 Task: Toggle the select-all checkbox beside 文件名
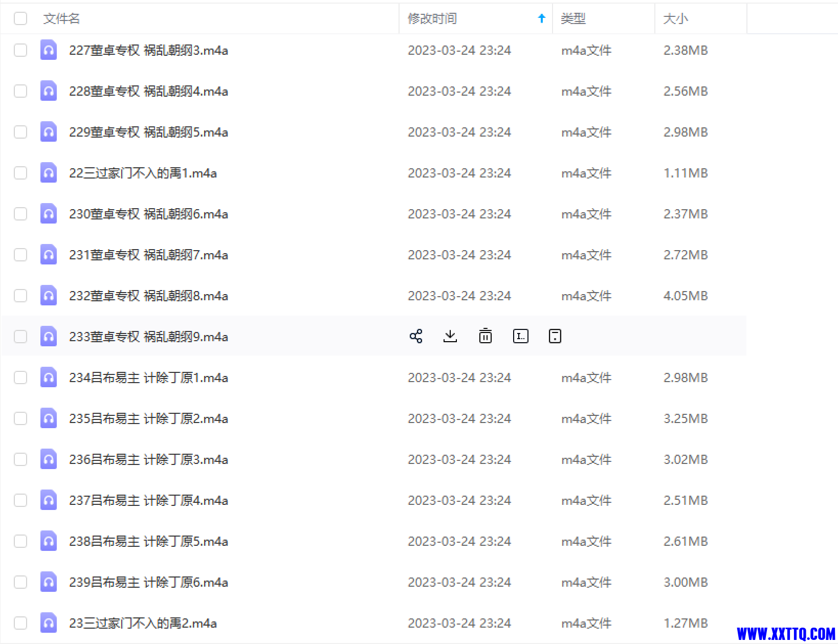click(20, 18)
